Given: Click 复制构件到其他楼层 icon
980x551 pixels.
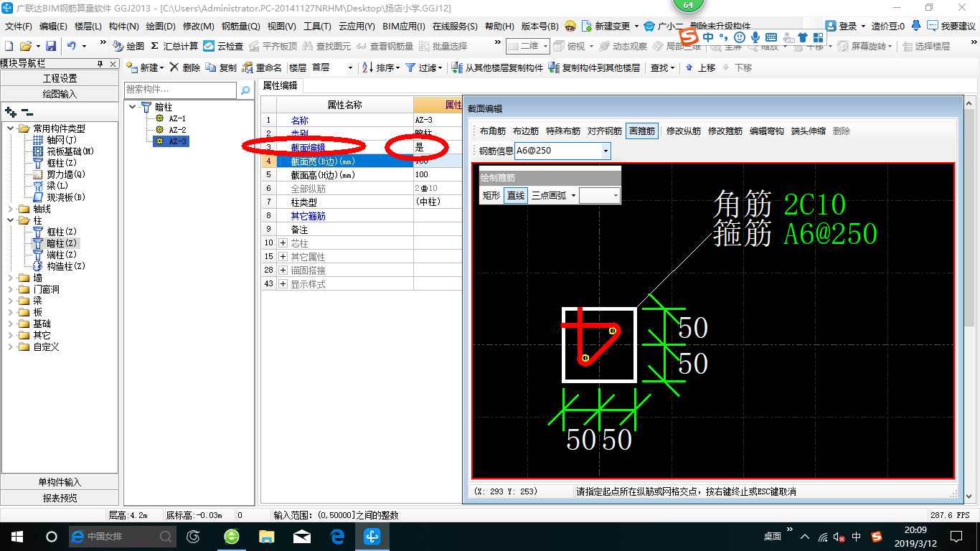Looking at the screenshot, I should coord(554,67).
